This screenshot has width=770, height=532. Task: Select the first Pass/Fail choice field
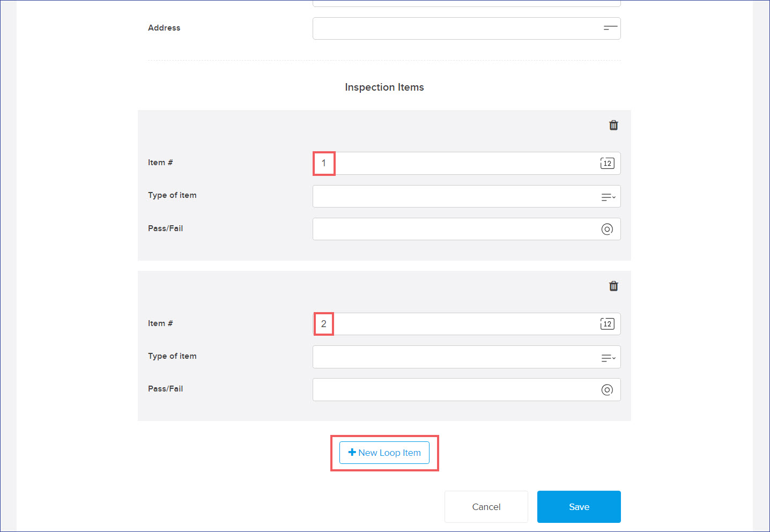click(x=456, y=229)
